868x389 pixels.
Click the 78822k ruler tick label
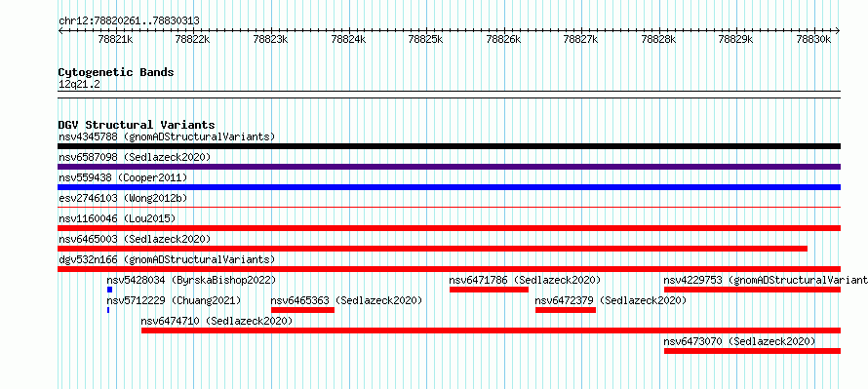click(193, 39)
